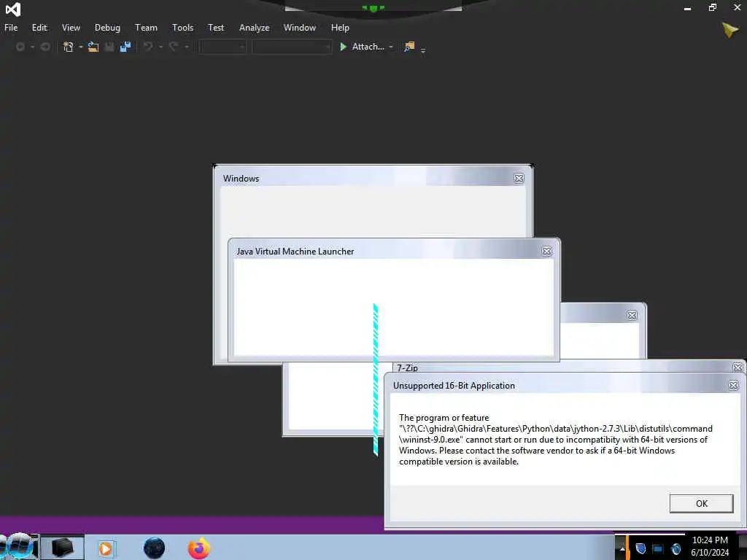
Task: Click the taskbar clock showing 10:24 PM
Action: 710,546
